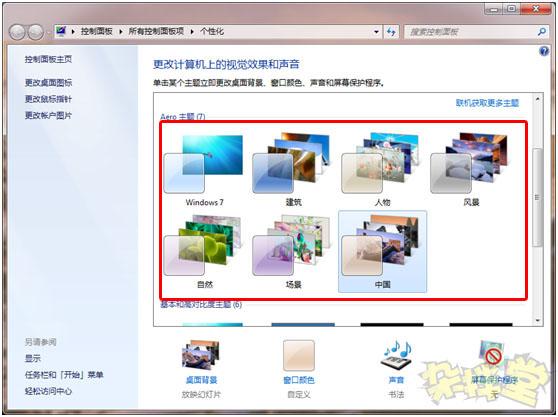This screenshot has height=417, width=558.
Task: Click 基本和高对比度主题 (6) heading
Action: click(201, 305)
